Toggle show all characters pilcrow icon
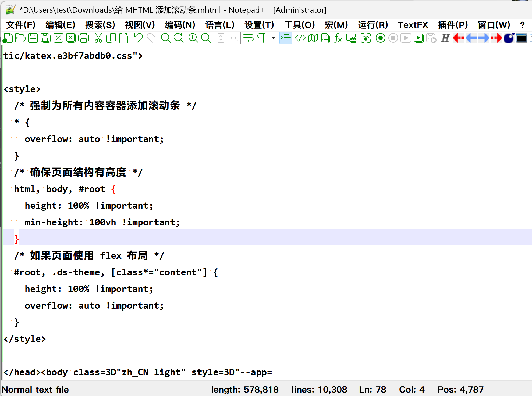This screenshot has width=532, height=396. coord(261,38)
